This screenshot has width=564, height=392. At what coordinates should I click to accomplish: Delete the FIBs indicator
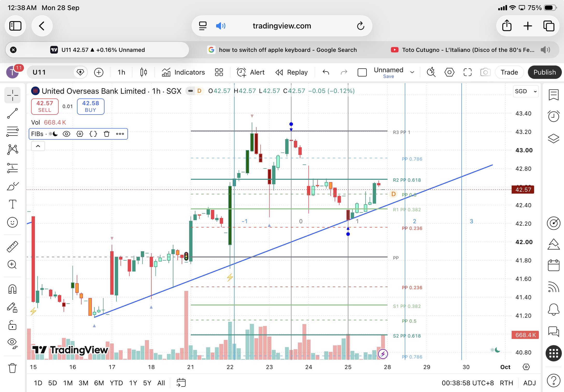(x=107, y=134)
